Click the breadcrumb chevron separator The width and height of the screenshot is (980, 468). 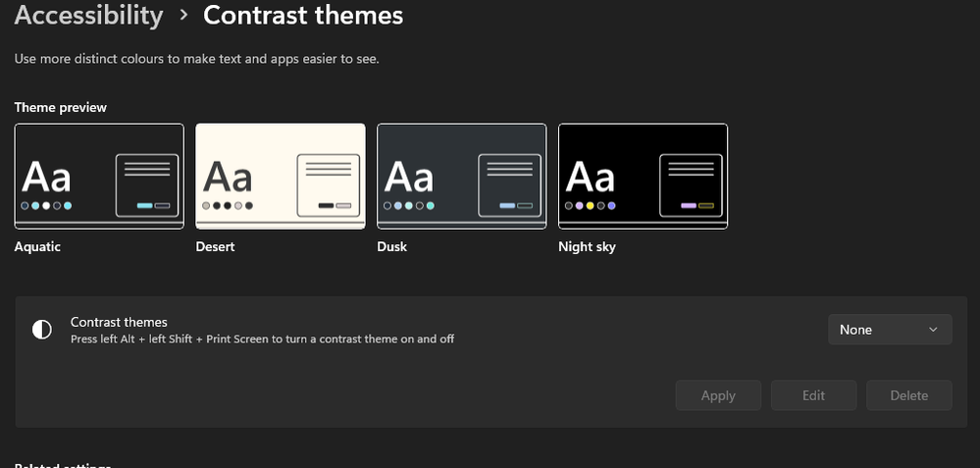(x=183, y=15)
